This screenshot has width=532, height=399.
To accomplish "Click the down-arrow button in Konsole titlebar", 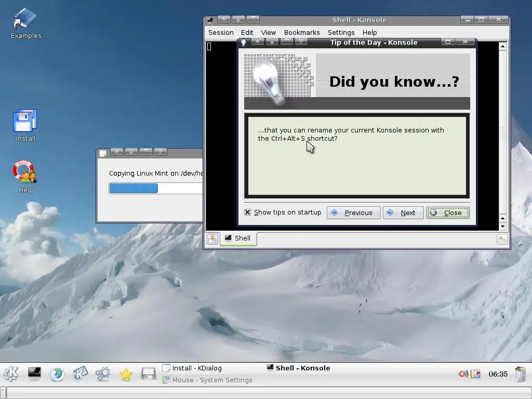I will pyautogui.click(x=238, y=19).
